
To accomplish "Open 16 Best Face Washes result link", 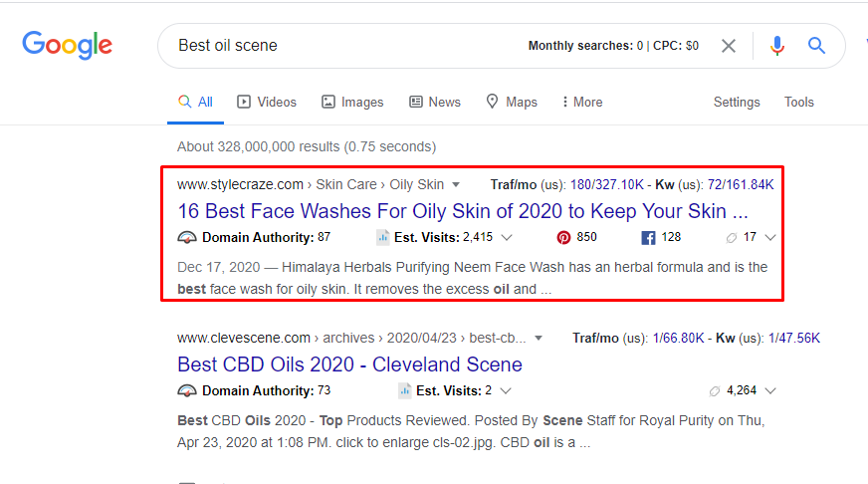I will (463, 211).
